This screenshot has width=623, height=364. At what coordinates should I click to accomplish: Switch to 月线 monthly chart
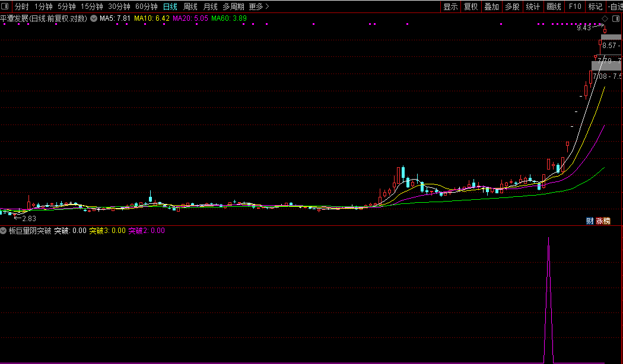[210, 7]
